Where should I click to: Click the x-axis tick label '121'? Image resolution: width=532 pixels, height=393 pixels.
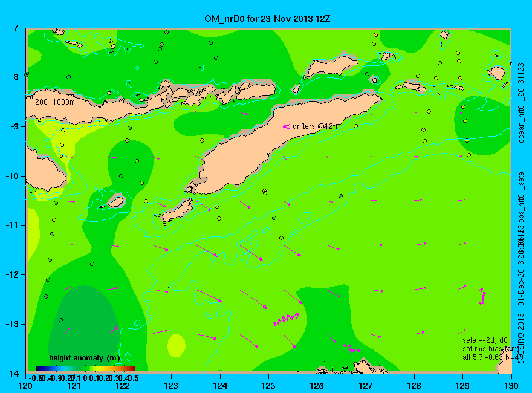pos(74,386)
